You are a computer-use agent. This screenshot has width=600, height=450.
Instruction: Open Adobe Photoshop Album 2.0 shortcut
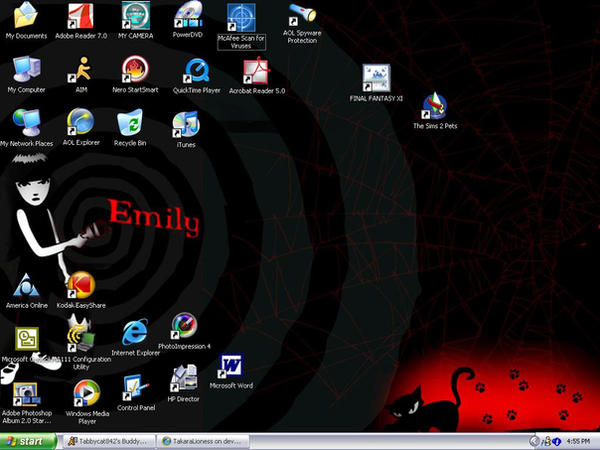click(x=26, y=394)
